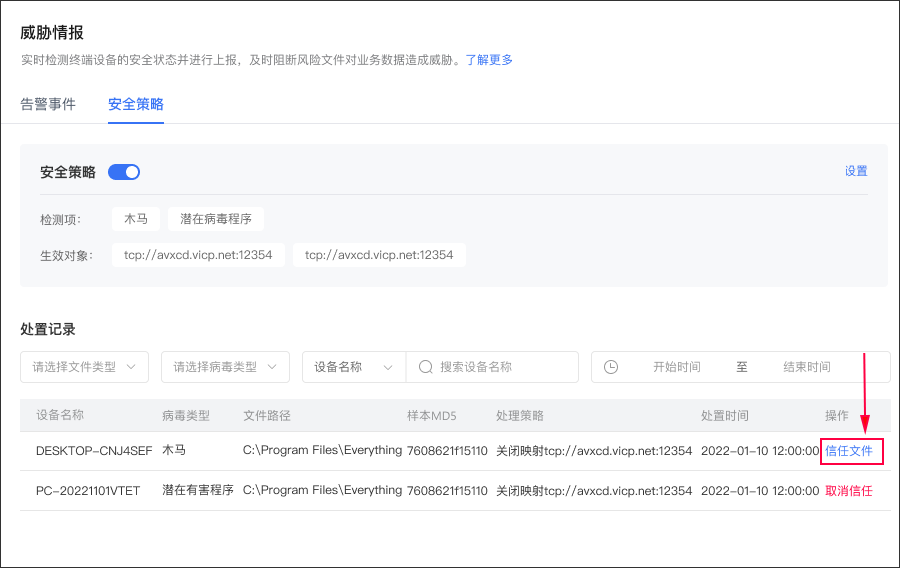Click the 设置 link in policy panel
This screenshot has width=900, height=568.
pyautogui.click(x=856, y=171)
